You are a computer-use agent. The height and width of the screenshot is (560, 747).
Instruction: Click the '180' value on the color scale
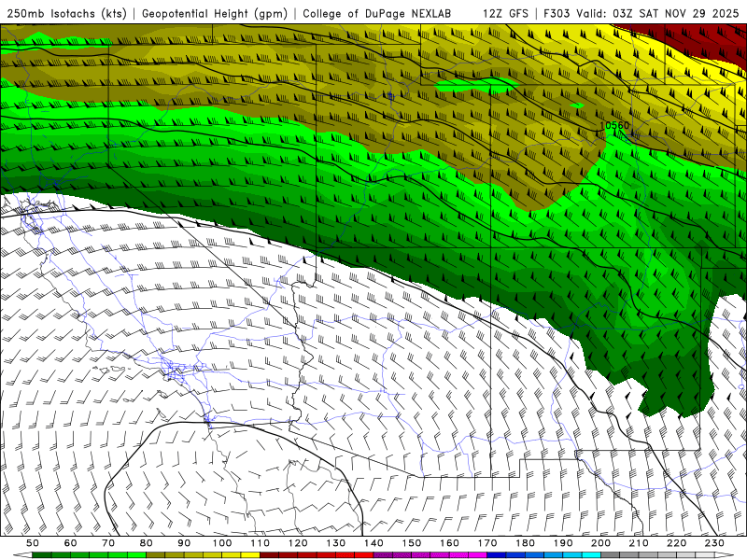[x=525, y=543]
